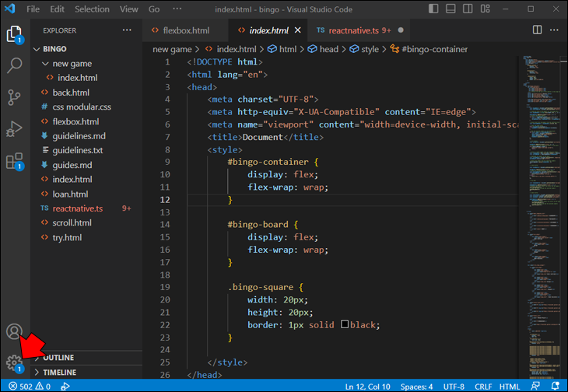
Task: Click UTF-8 encoding in status bar
Action: pos(454,387)
